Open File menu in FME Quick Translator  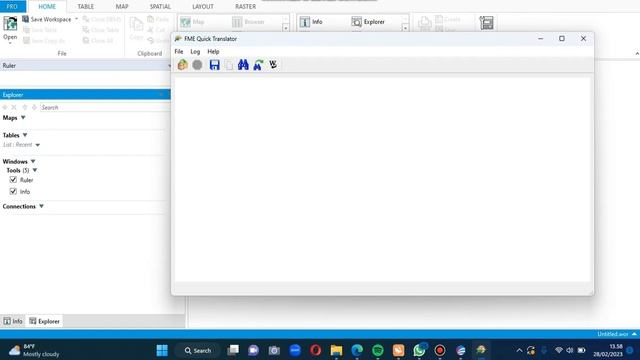179,51
